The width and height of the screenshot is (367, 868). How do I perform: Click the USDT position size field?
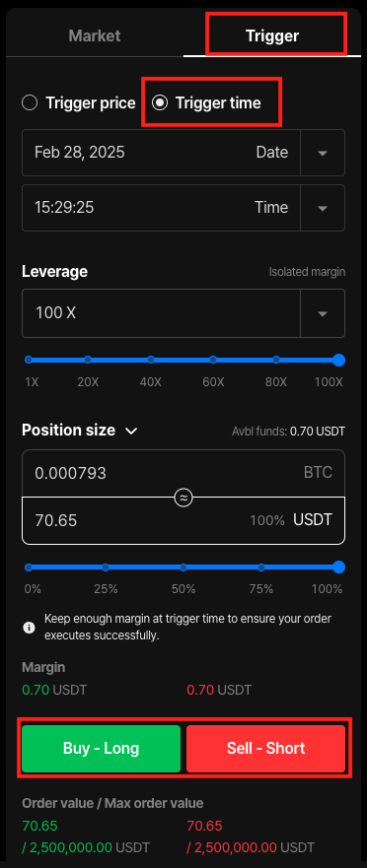click(183, 520)
